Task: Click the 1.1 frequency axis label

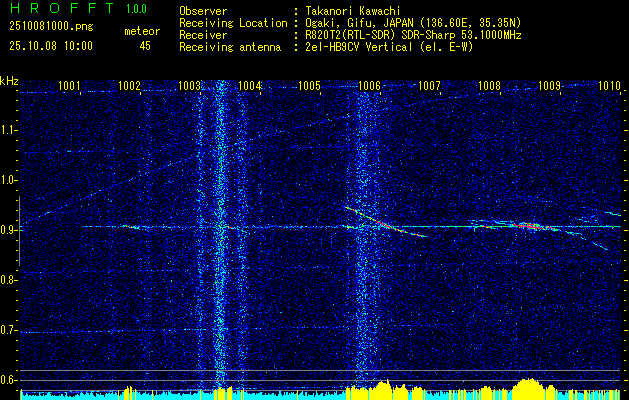Action: pyautogui.click(x=9, y=130)
